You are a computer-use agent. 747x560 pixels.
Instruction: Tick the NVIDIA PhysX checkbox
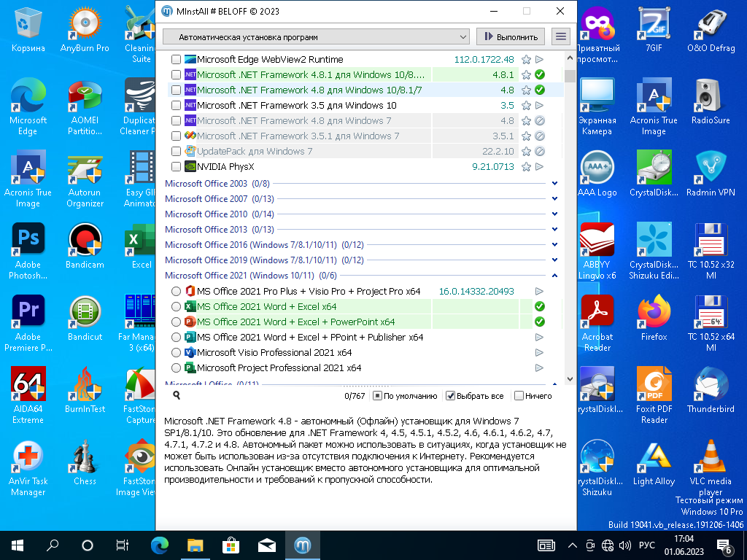coord(177,167)
